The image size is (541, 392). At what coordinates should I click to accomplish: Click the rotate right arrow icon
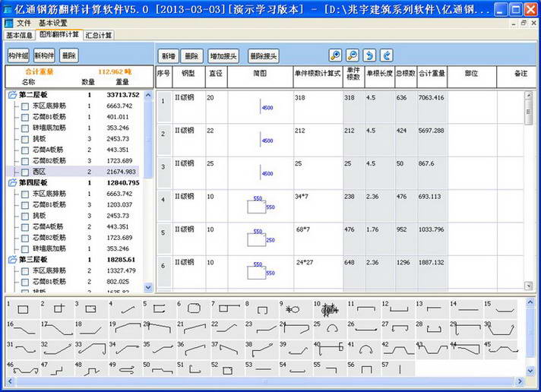[x=387, y=55]
